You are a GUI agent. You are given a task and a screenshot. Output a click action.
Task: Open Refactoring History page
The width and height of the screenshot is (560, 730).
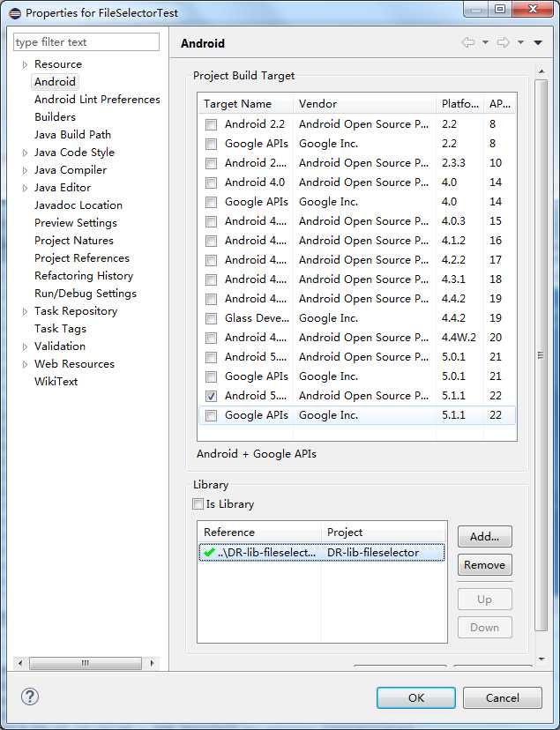click(84, 276)
